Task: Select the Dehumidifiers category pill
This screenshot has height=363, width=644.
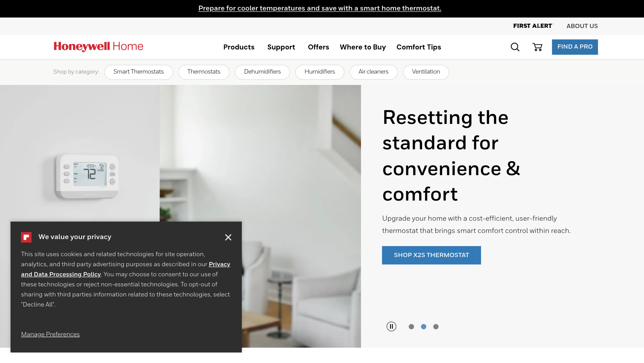Action: [262, 72]
